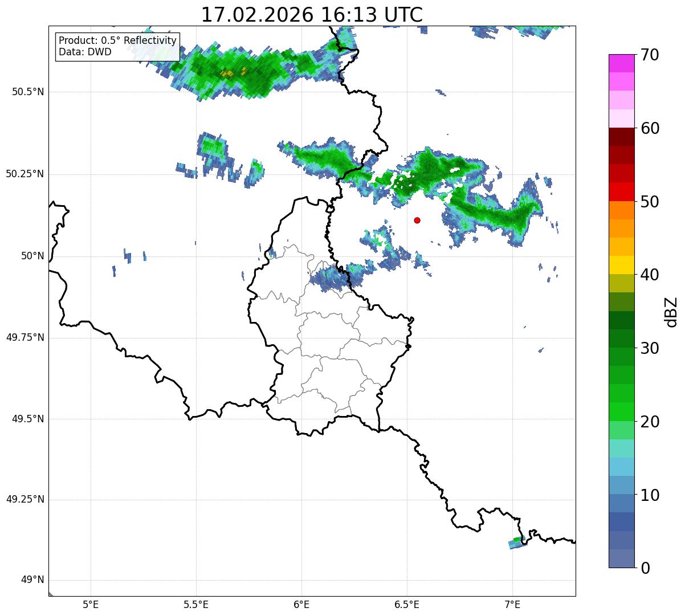Click the 6°E longitude label

click(x=301, y=605)
